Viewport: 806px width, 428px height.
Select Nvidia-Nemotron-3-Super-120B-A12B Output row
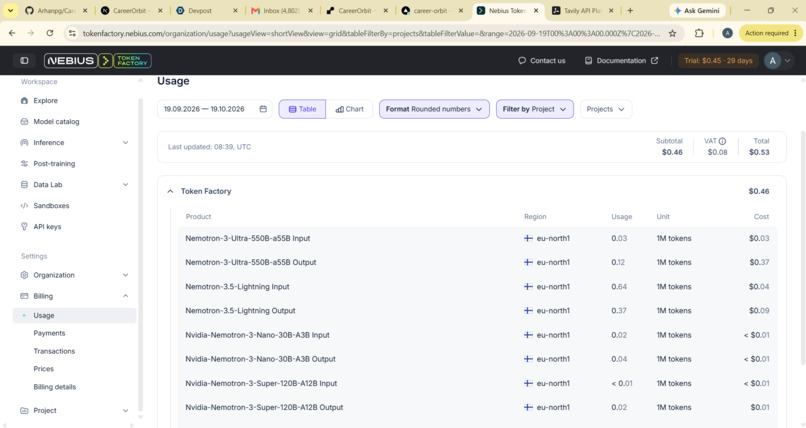(x=477, y=407)
